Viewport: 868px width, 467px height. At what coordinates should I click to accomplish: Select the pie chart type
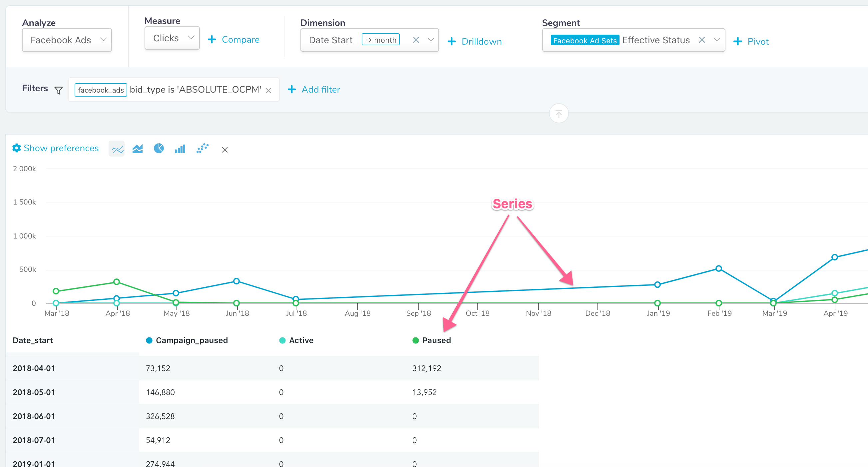pos(159,148)
